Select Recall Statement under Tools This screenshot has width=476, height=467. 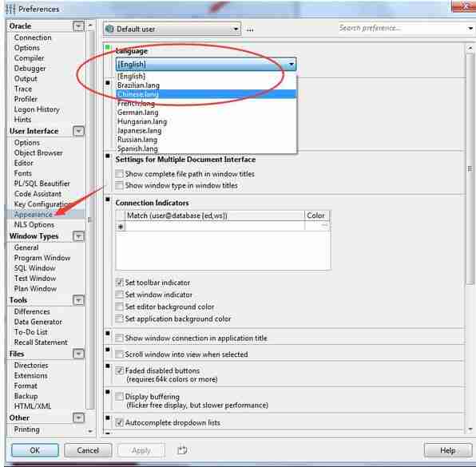pos(41,342)
